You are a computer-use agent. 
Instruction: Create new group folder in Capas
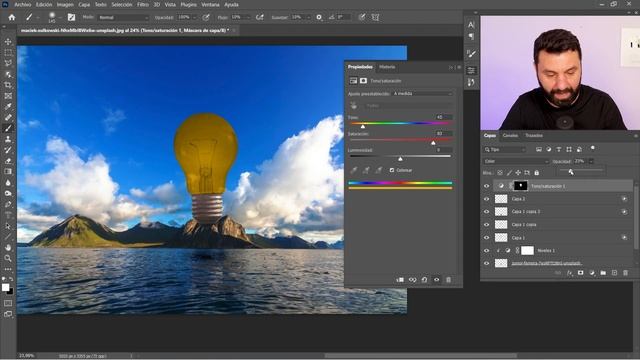(603, 273)
